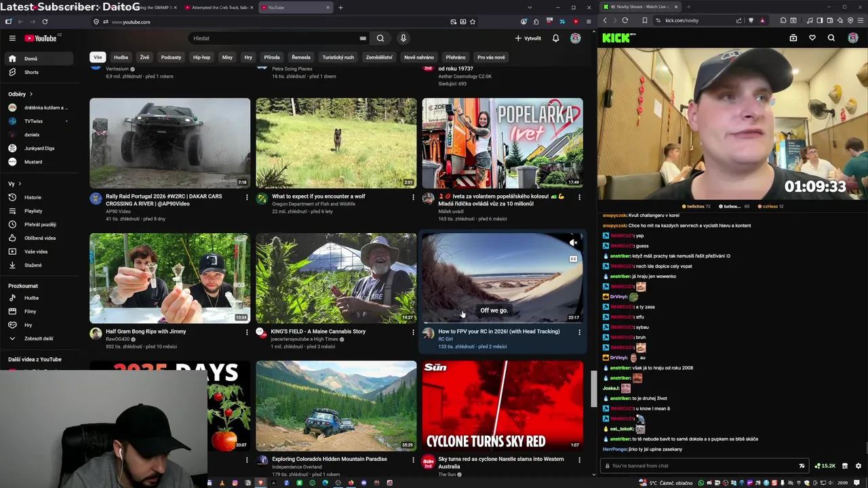This screenshot has height=488, width=868.
Task: Open the Brave Shields icon on Kick window
Action: pos(751,20)
